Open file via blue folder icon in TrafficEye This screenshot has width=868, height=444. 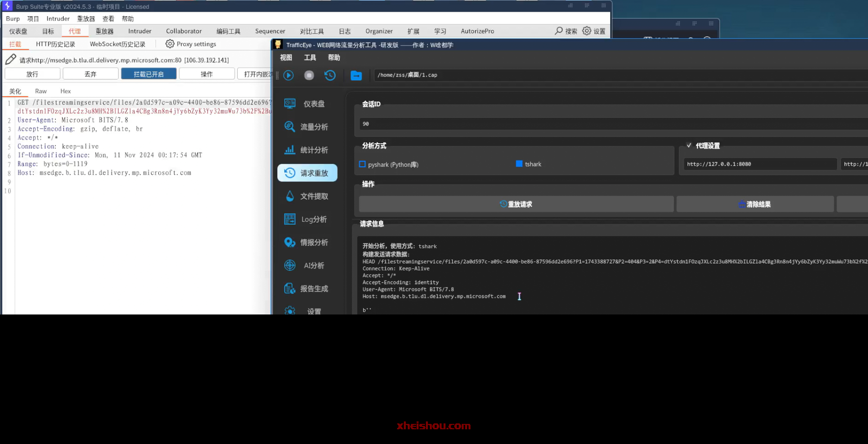pos(356,75)
